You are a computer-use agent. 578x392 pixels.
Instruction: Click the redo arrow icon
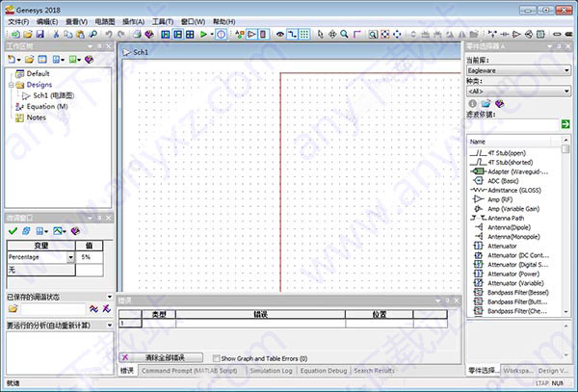[121, 35]
